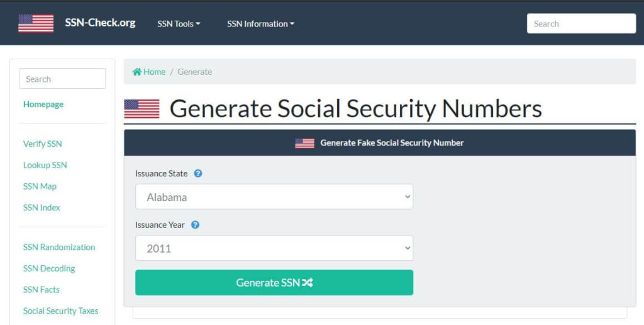
Task: Click the help icon beside Issuance State
Action: (x=198, y=173)
